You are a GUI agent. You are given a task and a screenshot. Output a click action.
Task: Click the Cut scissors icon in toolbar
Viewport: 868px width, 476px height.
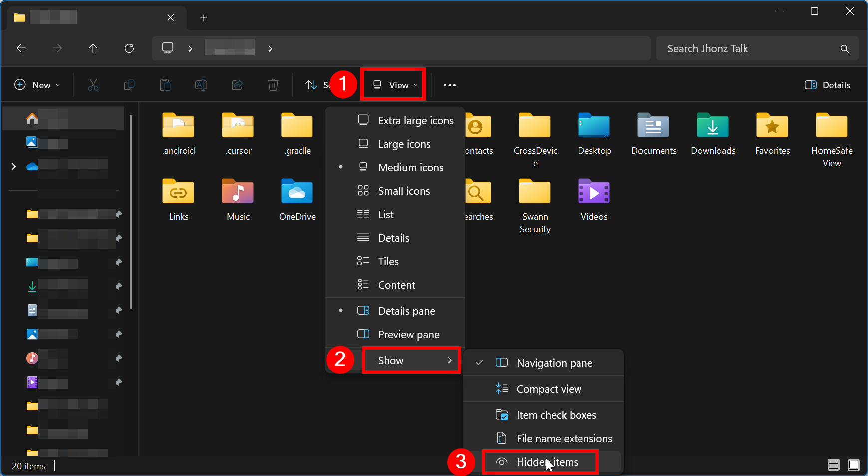coord(93,85)
